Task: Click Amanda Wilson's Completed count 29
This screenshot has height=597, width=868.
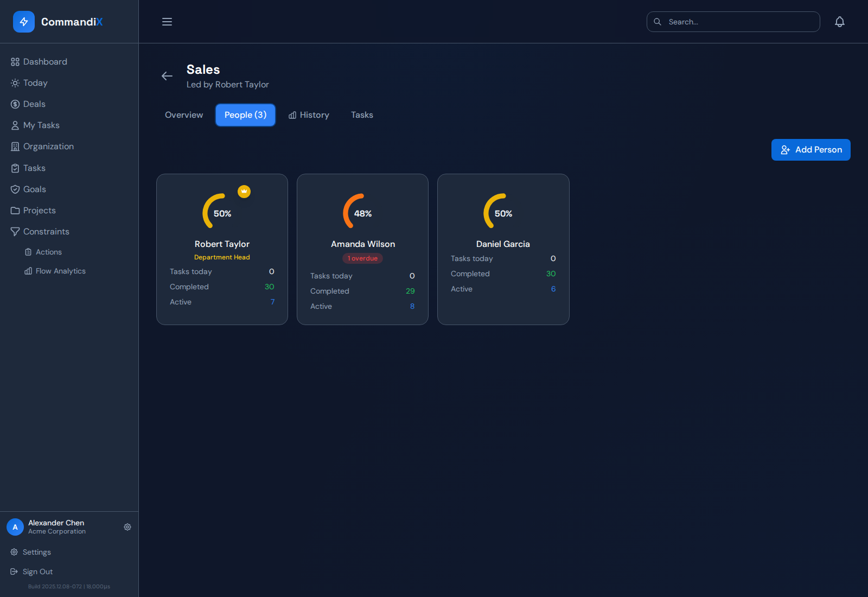Action: click(410, 291)
